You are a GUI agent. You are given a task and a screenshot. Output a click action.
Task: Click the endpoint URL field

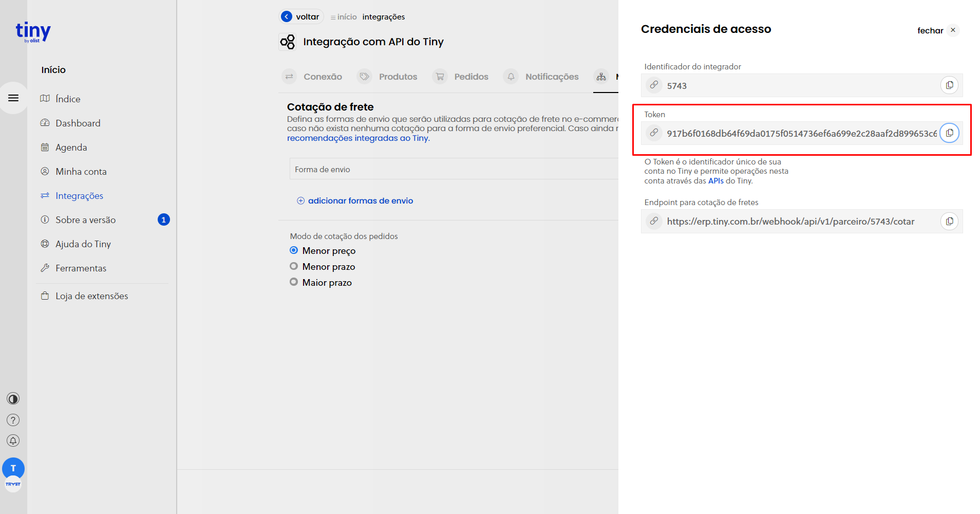[x=802, y=221]
